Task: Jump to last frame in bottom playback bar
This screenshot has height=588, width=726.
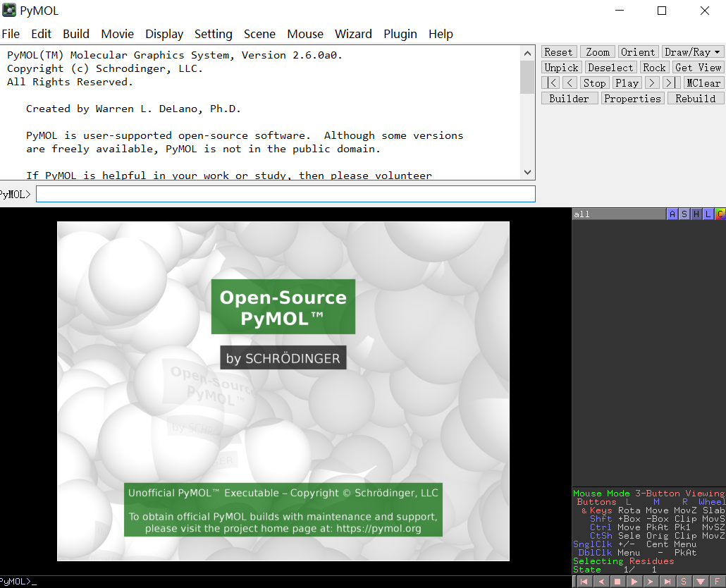Action: pyautogui.click(x=667, y=582)
